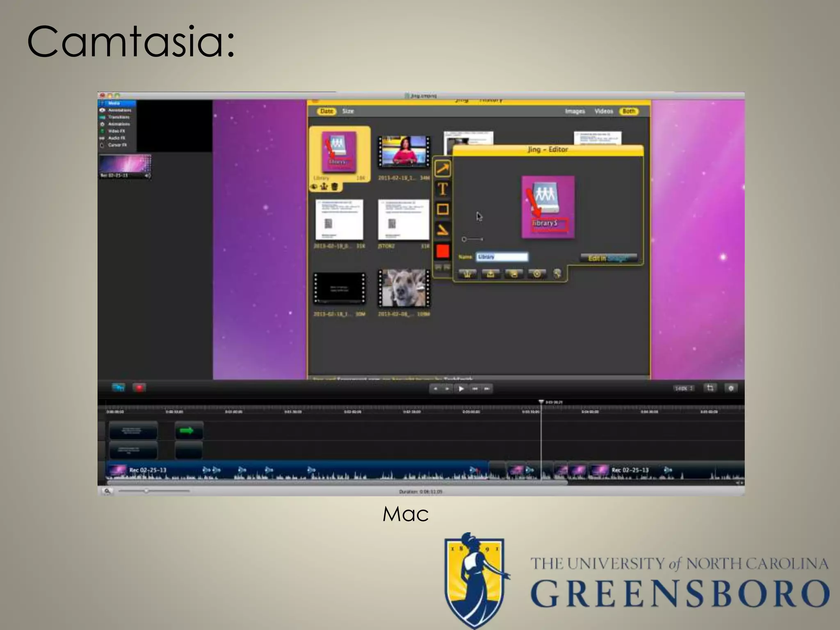
Task: Click the Play button
Action: point(461,388)
